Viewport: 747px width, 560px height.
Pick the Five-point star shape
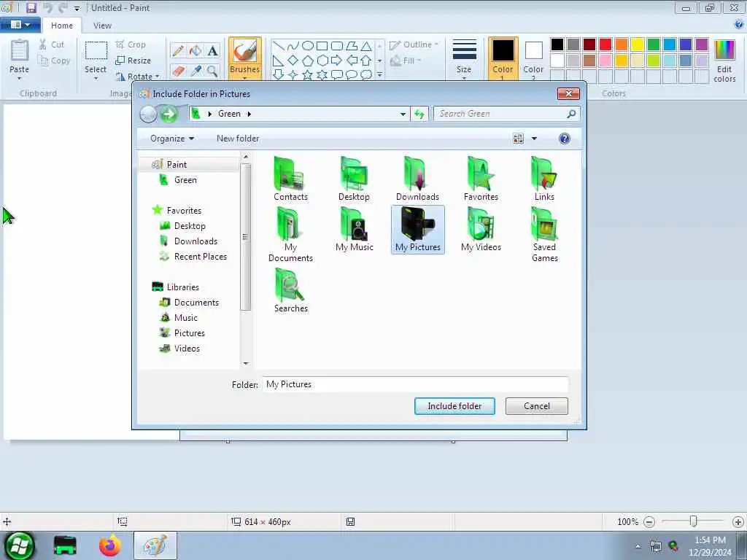pos(308,74)
